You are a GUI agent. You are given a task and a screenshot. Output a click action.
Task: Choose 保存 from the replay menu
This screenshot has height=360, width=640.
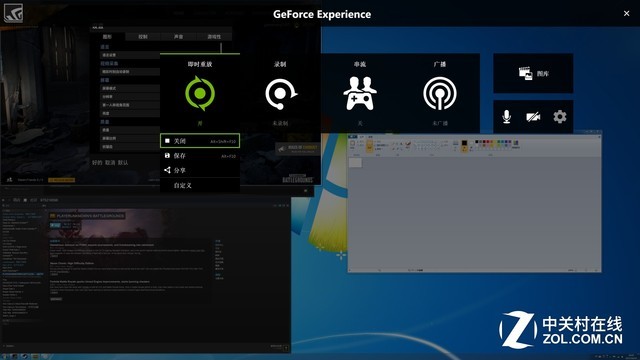(x=200, y=156)
